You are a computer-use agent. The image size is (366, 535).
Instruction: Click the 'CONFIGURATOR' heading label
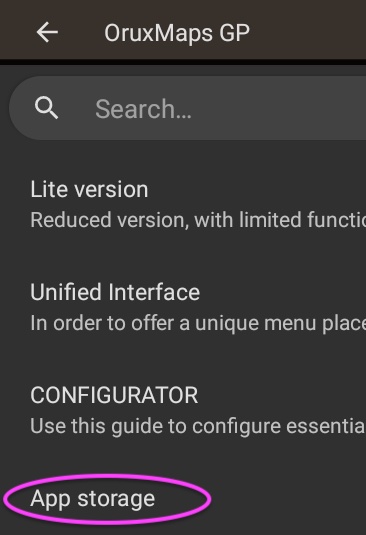[x=114, y=395]
